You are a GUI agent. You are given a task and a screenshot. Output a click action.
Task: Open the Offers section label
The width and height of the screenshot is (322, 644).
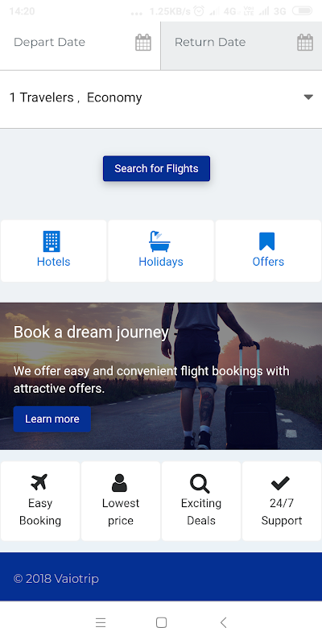tap(268, 262)
